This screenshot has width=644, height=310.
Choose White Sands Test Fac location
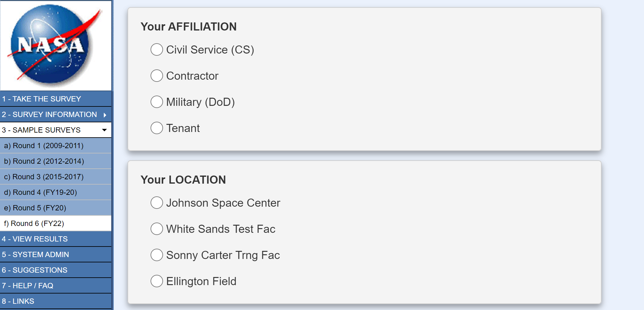pos(157,229)
